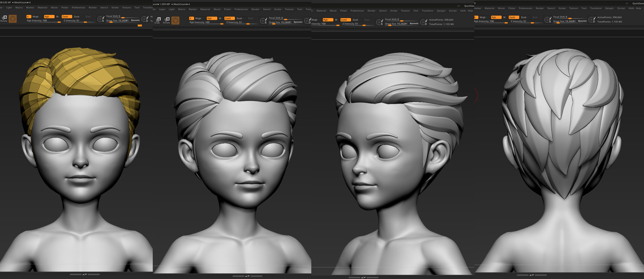Adjust Rgb Intensity slider in yellow-hair panel
The height and width of the screenshot is (279, 644).
tap(44, 21)
